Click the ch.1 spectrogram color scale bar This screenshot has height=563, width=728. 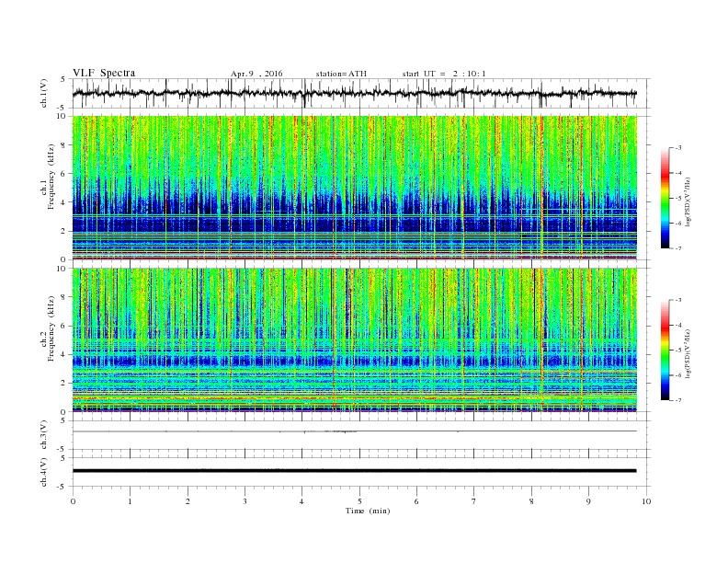(x=665, y=198)
